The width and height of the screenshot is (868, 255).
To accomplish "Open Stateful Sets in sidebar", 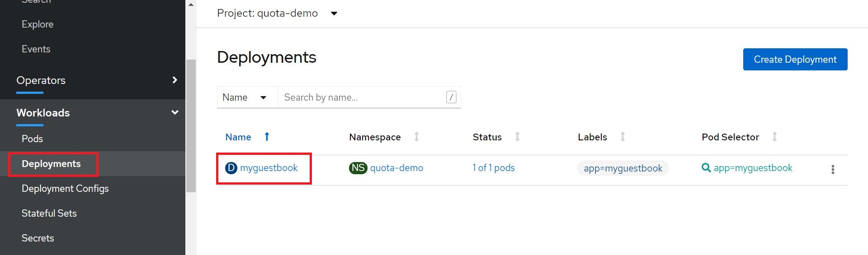I will click(x=49, y=213).
